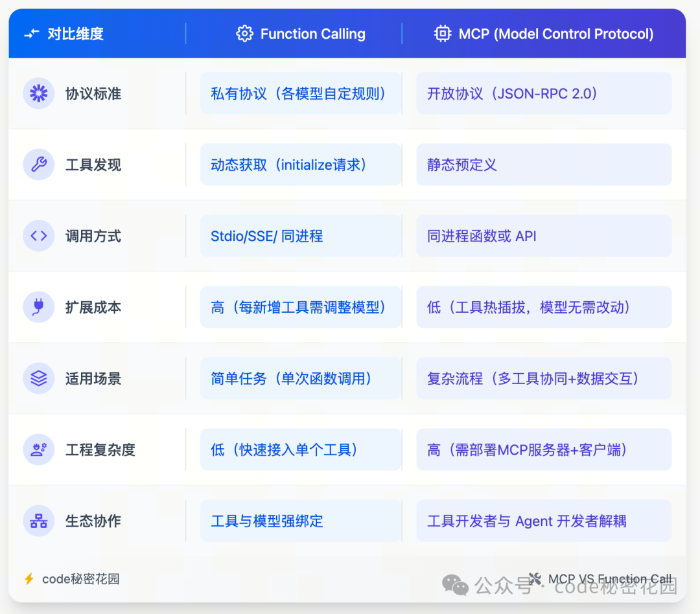Click the plug icon next to 扩展成本
Screen dimensions: 700x614
coord(38,307)
